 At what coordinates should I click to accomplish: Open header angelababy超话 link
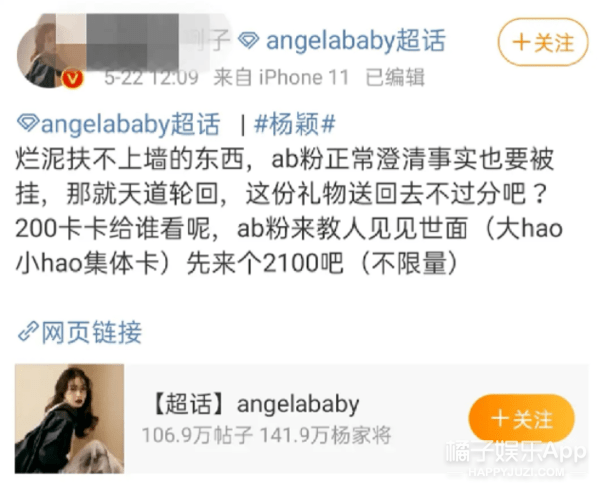pos(356,41)
